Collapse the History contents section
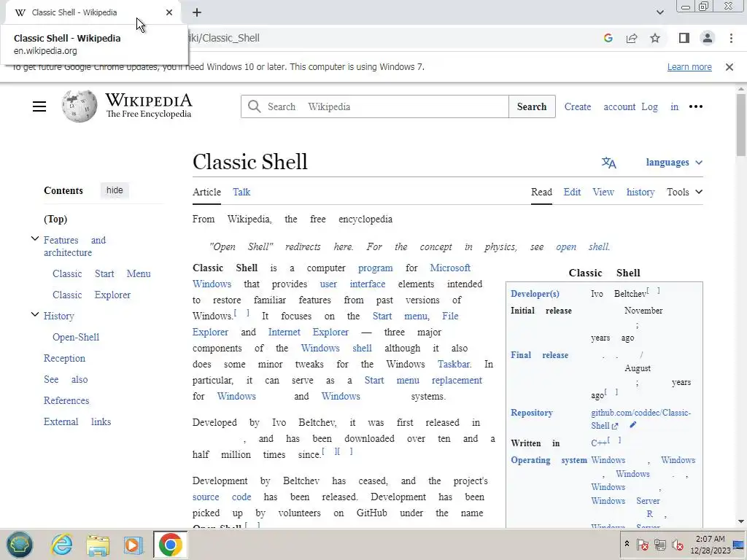This screenshot has height=560, width=747. point(35,314)
